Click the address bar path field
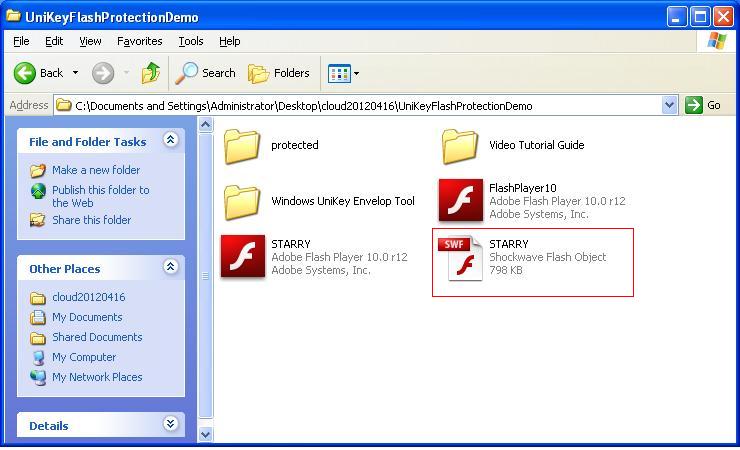 pos(360,105)
